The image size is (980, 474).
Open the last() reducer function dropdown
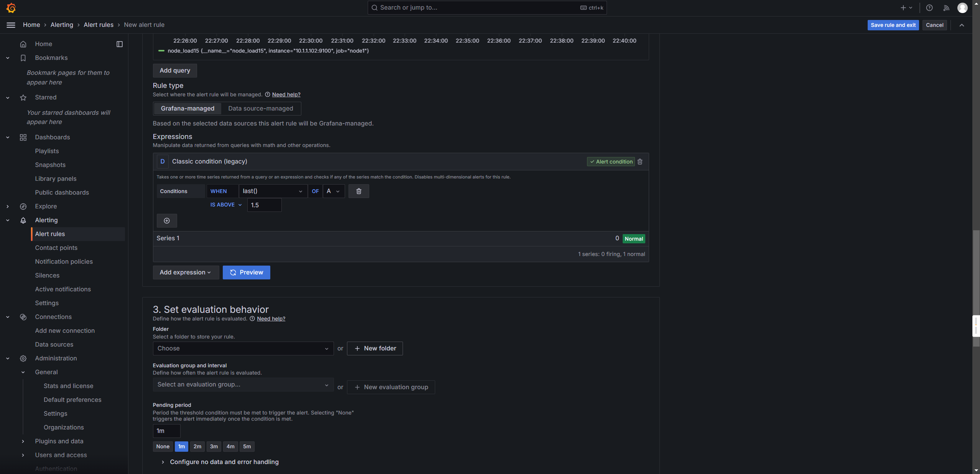tap(273, 191)
